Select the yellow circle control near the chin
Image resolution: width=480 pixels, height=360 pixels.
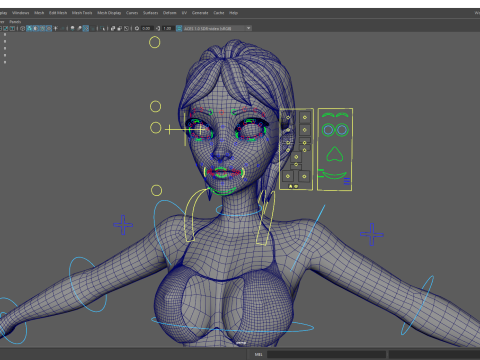pyautogui.click(x=156, y=191)
